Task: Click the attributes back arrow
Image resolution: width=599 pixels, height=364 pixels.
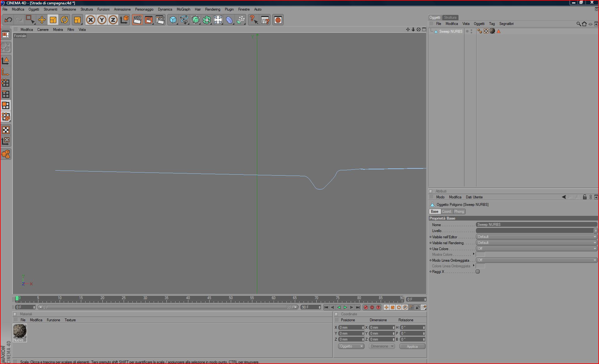Action: (564, 197)
